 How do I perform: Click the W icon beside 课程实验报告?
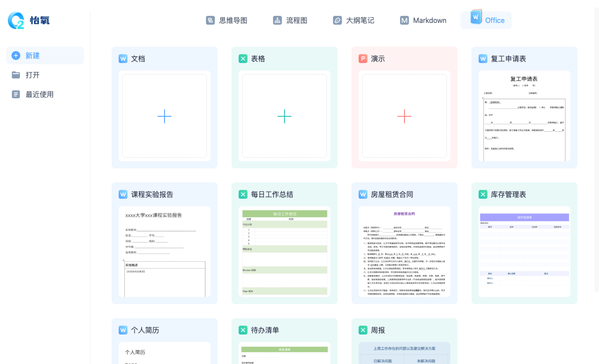tap(123, 195)
